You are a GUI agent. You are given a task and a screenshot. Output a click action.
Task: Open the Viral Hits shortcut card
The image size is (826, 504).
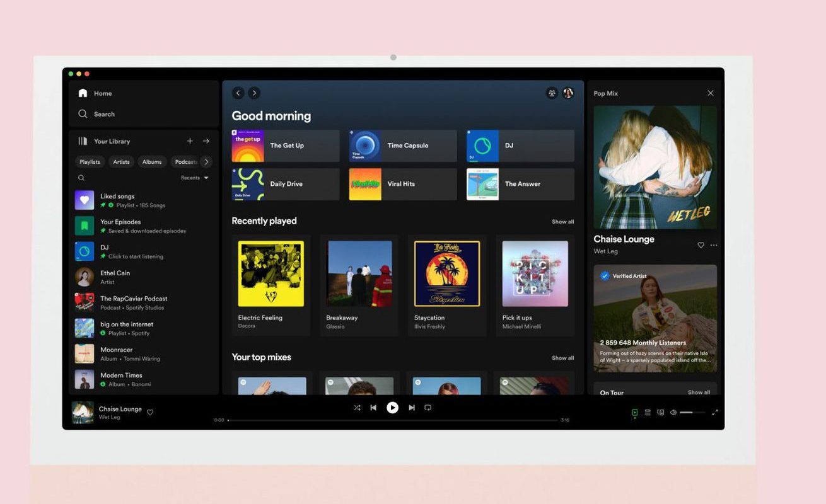click(x=403, y=184)
